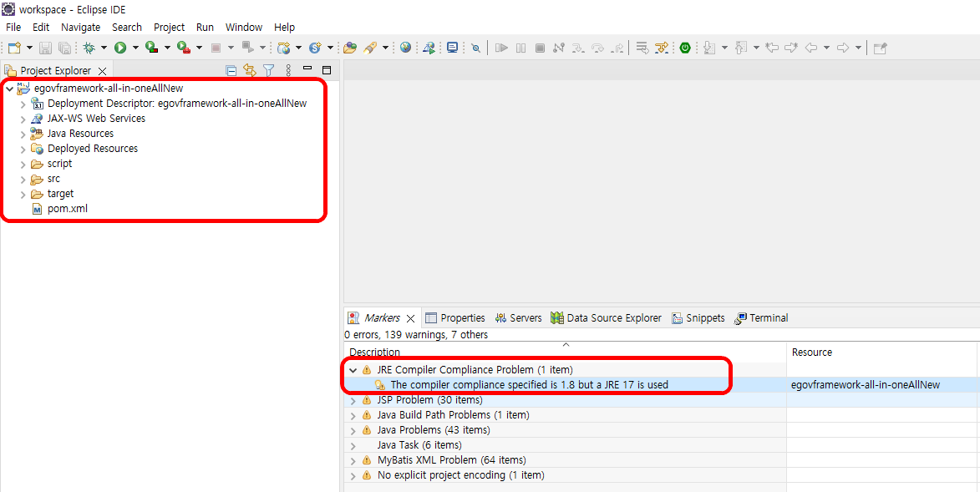The image size is (980, 492).
Task: Click the Open Console monitor icon
Action: click(x=452, y=48)
